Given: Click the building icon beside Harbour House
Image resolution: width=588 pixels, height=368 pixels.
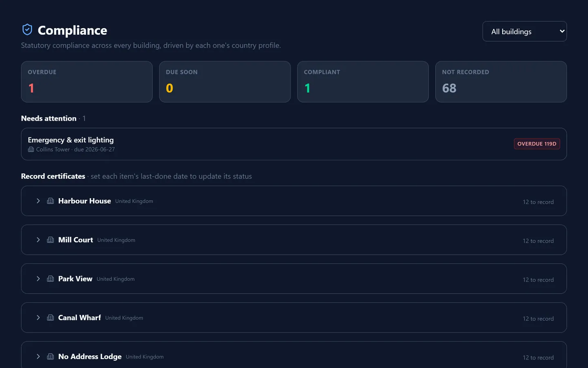Looking at the screenshot, I should 51,201.
